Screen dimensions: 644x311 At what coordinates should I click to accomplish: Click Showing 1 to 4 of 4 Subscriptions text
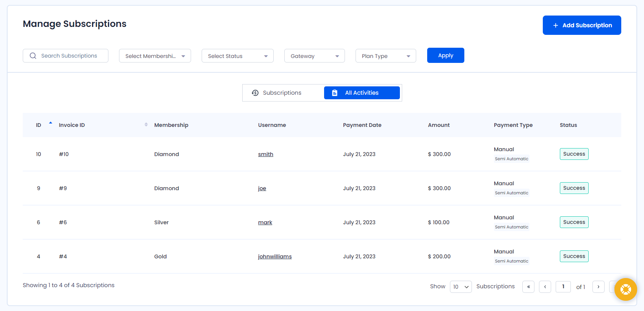pyautogui.click(x=69, y=285)
